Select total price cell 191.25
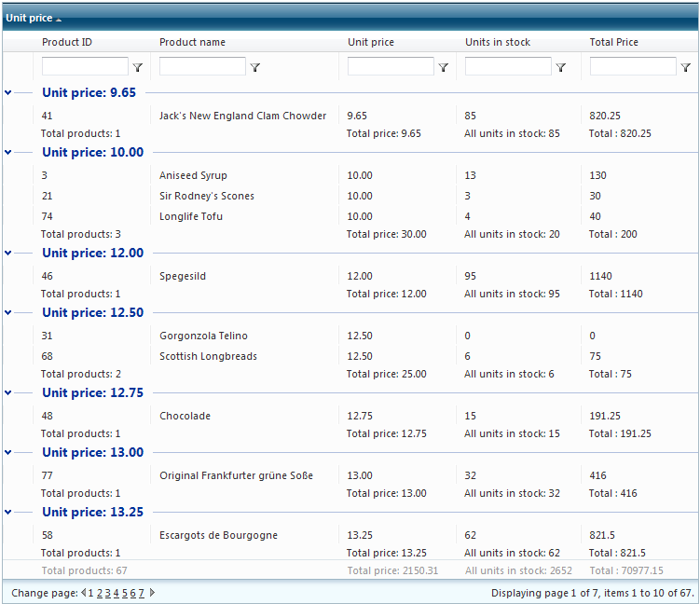The image size is (700, 604). (x=605, y=416)
